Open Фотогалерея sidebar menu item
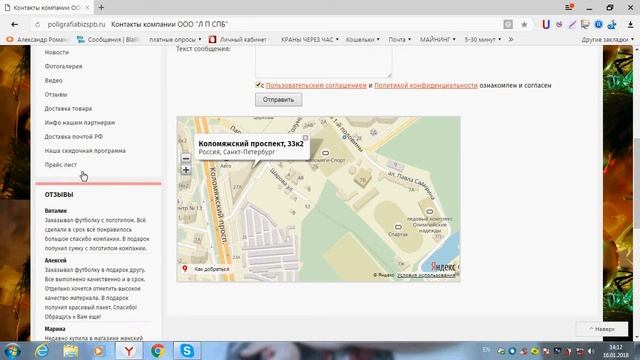Viewport: 640px width, 360px height. click(x=63, y=66)
